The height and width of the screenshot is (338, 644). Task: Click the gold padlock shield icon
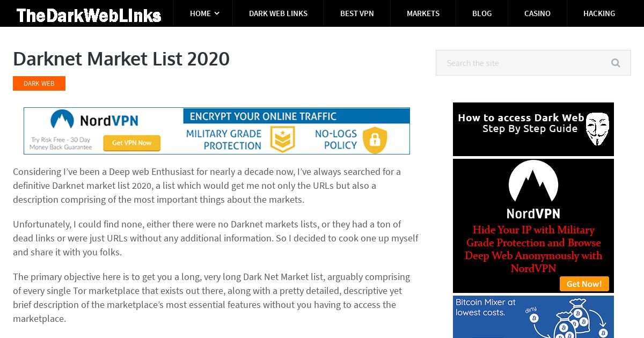click(x=375, y=139)
